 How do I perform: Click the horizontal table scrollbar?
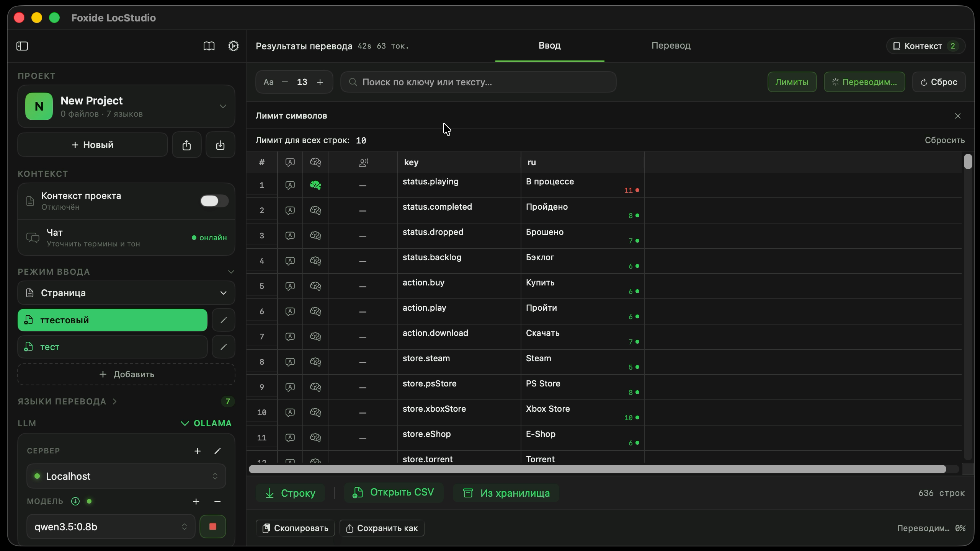pyautogui.click(x=597, y=469)
